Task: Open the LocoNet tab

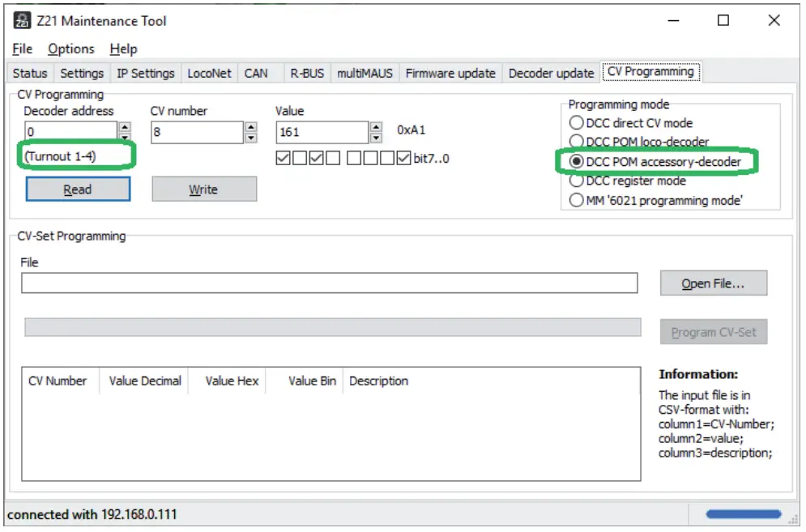Action: 209,73
